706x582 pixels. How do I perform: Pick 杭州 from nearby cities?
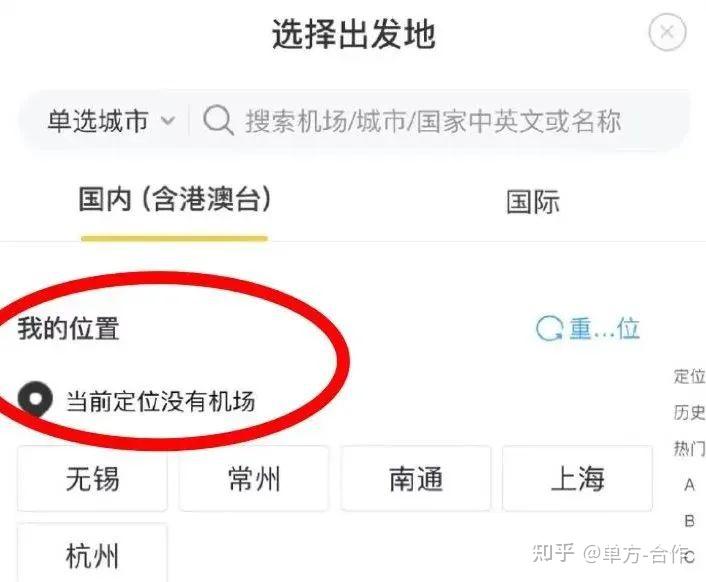pyautogui.click(x=92, y=554)
